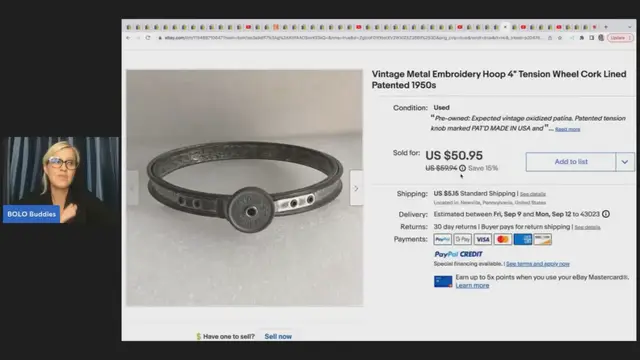
Task: Click the Google Pay payment icon
Action: pyautogui.click(x=462, y=239)
